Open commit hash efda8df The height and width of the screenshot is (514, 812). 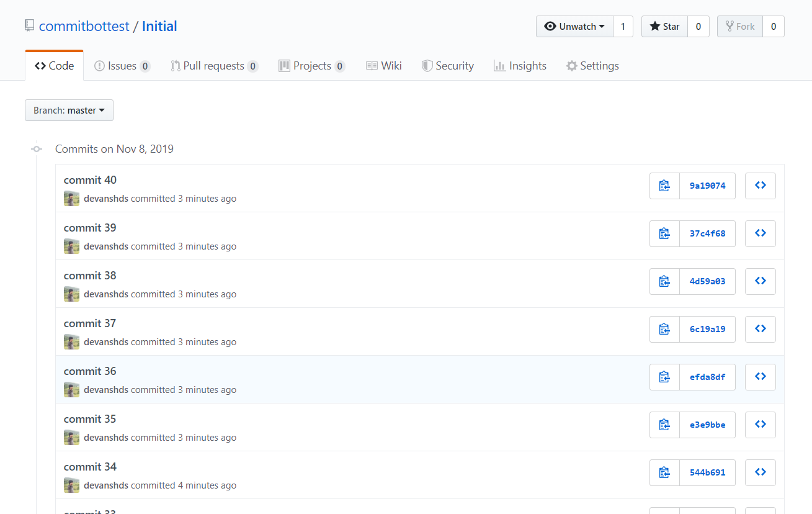pyautogui.click(x=708, y=377)
